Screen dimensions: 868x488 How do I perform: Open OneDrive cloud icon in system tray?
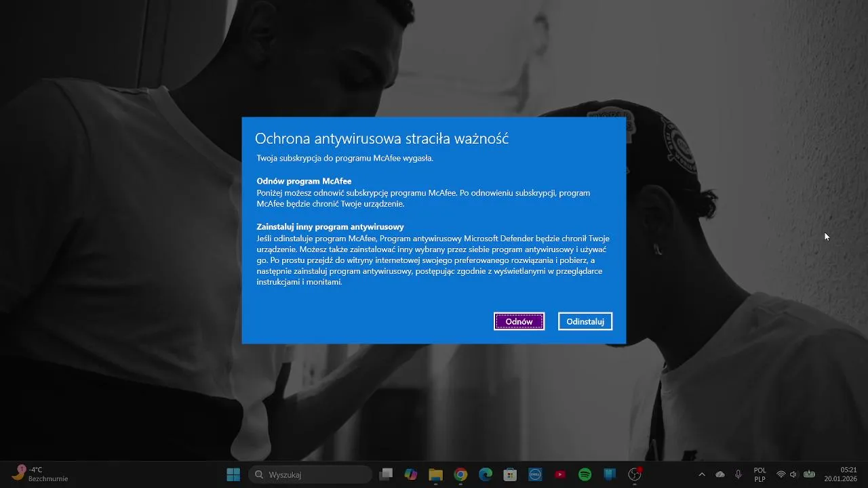point(720,474)
